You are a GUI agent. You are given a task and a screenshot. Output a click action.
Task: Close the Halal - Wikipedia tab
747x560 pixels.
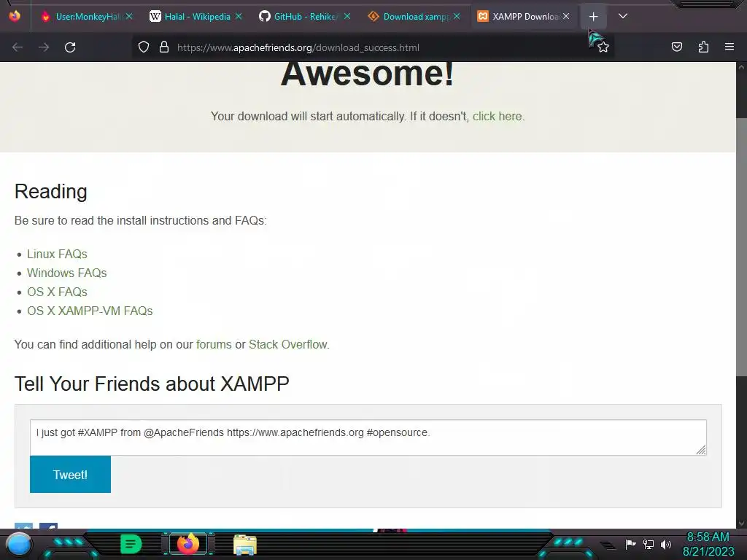click(239, 16)
